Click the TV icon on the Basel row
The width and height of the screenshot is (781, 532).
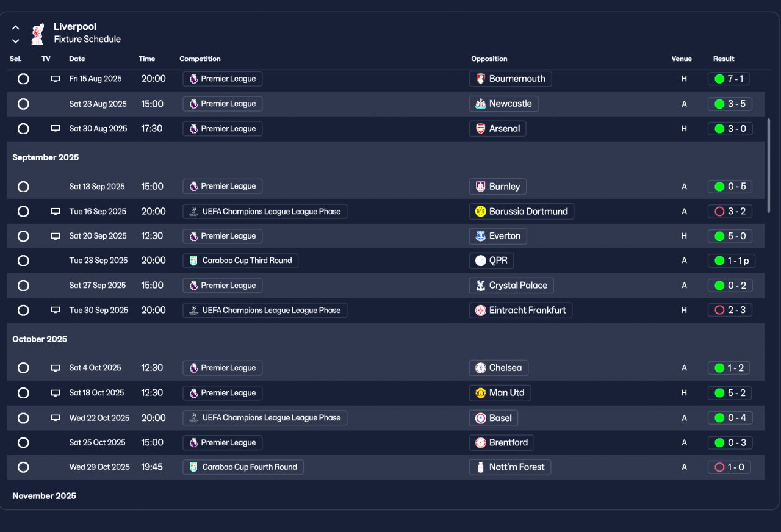tap(56, 418)
